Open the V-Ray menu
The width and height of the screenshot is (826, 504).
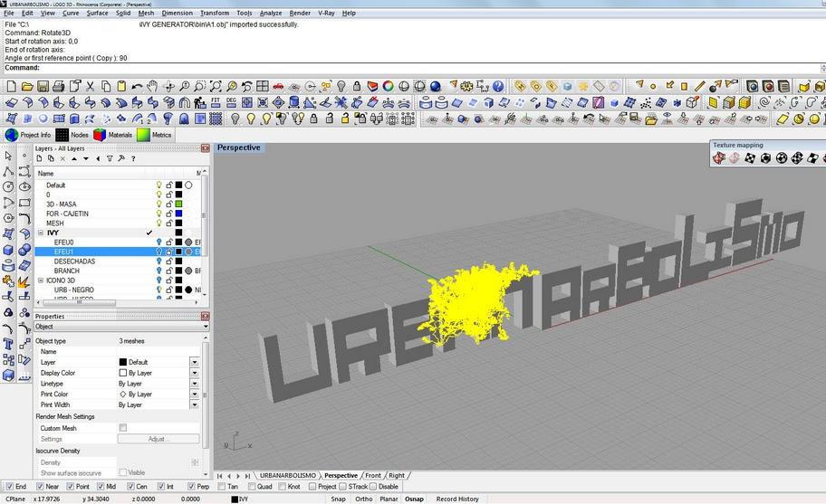click(326, 14)
